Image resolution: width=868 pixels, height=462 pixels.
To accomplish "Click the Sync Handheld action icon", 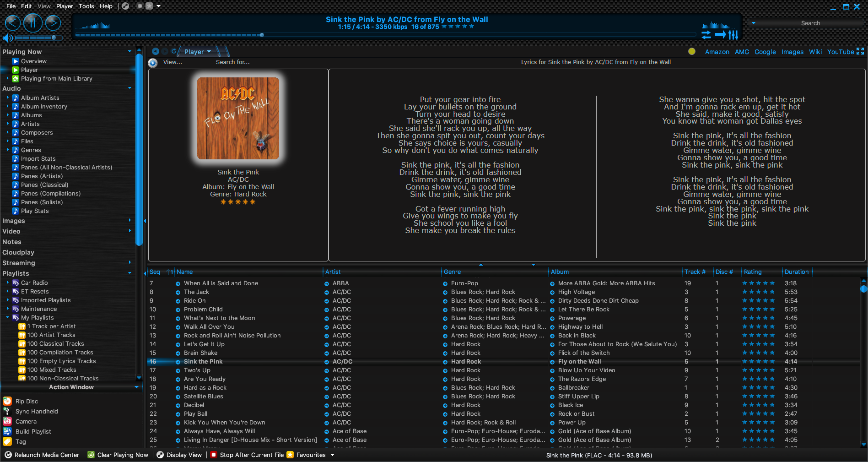I will 7,411.
